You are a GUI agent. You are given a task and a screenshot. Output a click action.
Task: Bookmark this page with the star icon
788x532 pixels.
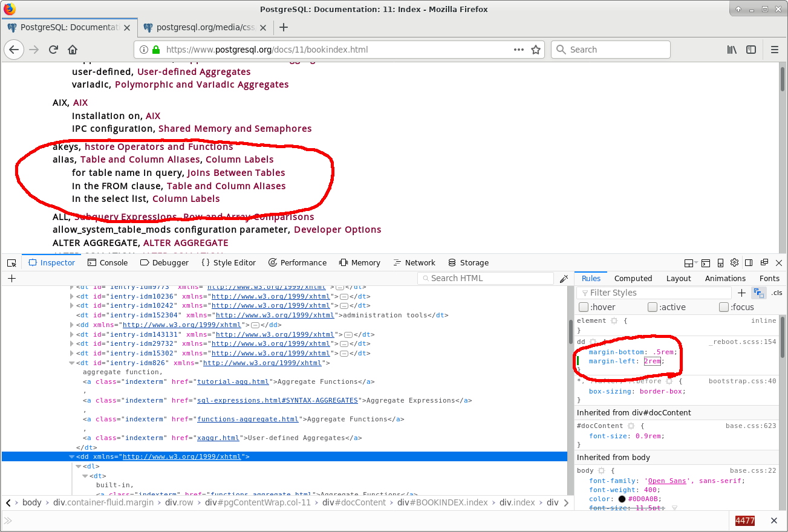coord(535,50)
